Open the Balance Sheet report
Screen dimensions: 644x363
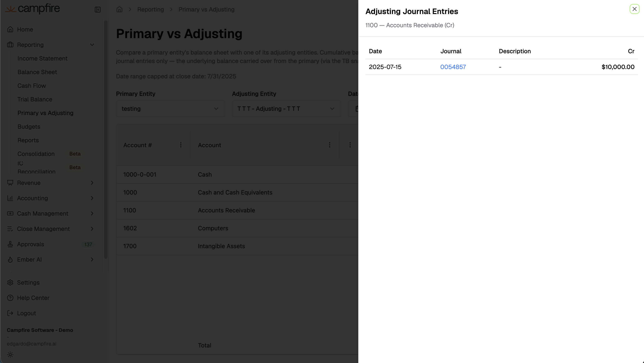point(37,72)
